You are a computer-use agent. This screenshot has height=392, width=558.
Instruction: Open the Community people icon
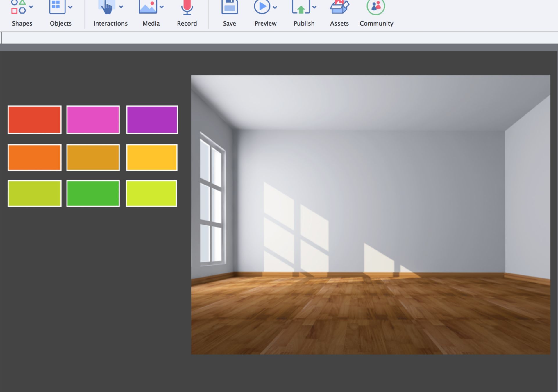[376, 6]
